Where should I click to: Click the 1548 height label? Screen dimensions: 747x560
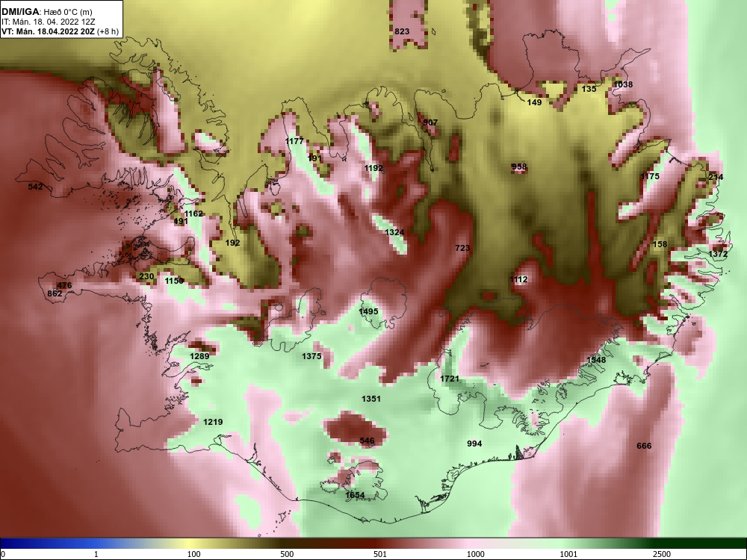click(x=596, y=360)
